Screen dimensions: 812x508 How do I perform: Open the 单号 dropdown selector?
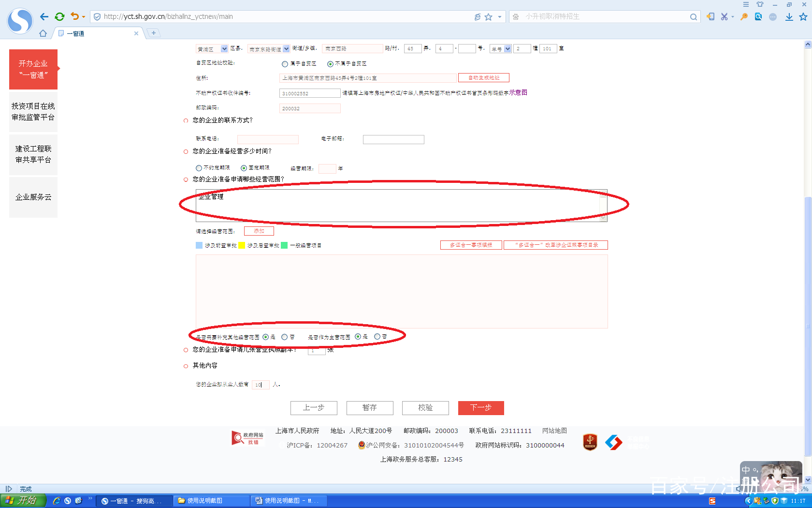(507, 48)
